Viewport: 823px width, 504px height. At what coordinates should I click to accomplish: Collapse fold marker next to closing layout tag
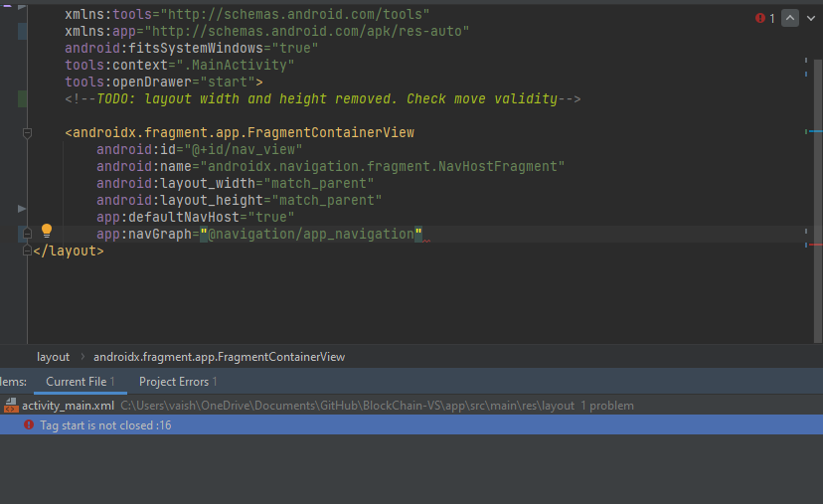coord(27,251)
